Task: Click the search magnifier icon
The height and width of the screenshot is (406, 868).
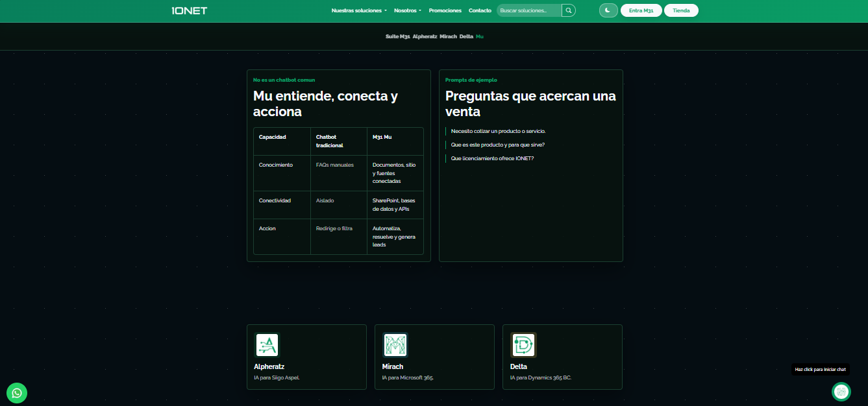Action: 568,10
